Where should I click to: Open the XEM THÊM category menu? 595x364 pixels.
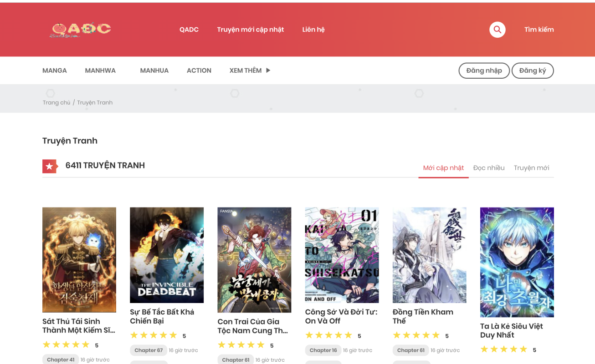246,71
